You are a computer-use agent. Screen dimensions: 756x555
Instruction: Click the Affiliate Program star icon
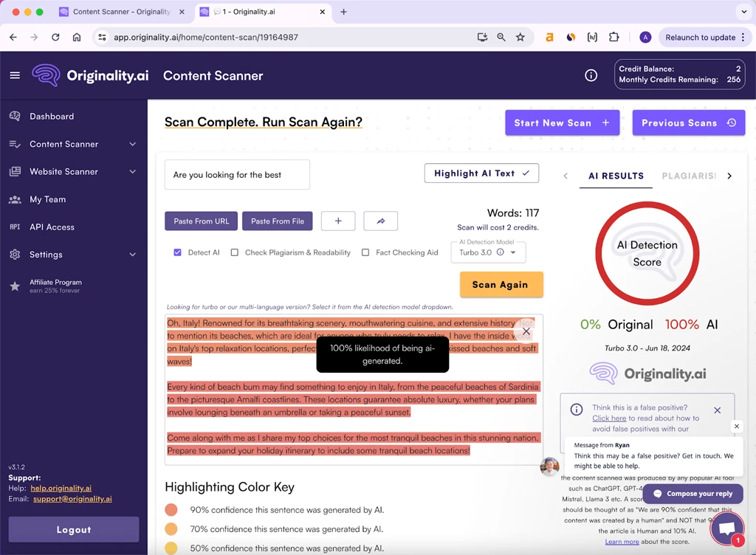[15, 286]
